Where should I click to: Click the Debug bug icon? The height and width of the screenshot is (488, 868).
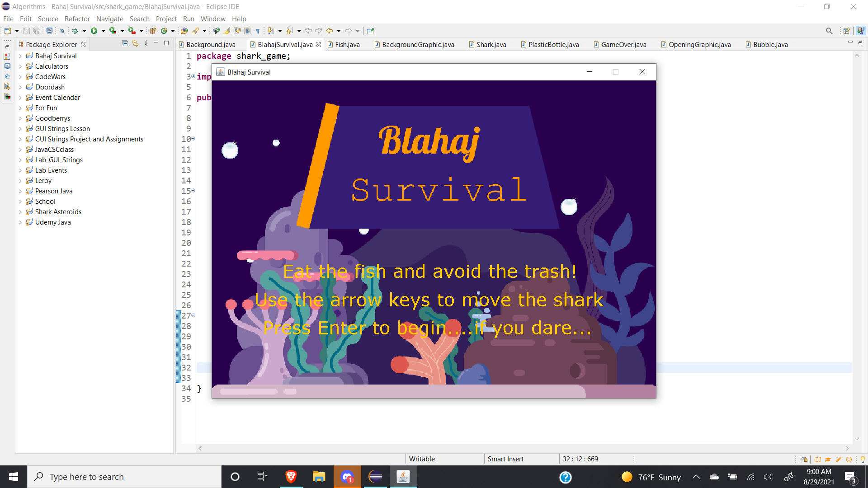[75, 31]
